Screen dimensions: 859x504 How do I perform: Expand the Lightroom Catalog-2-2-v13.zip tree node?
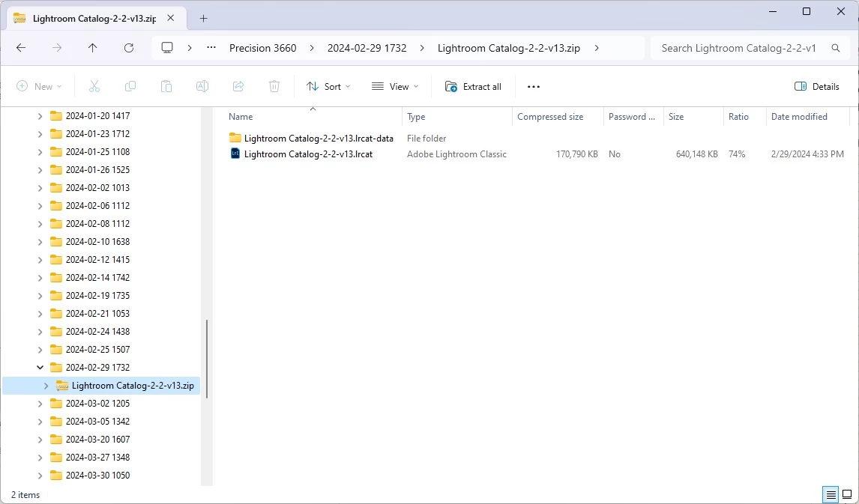point(46,385)
